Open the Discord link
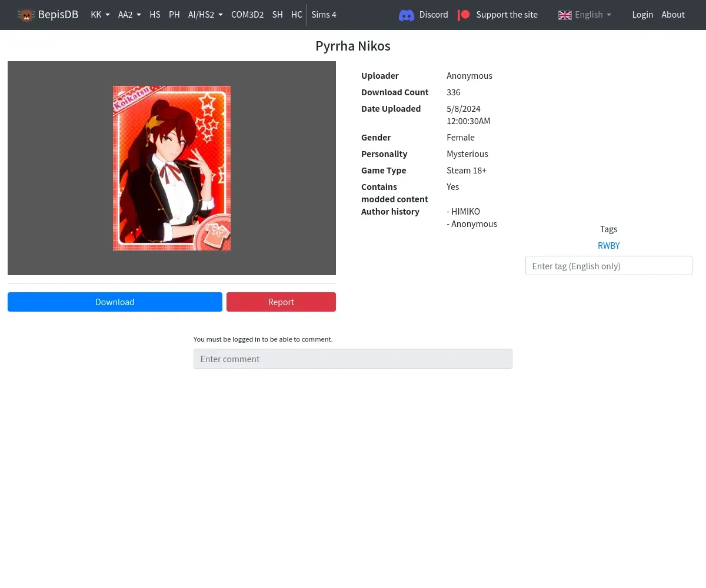The image size is (706, 588). point(424,15)
